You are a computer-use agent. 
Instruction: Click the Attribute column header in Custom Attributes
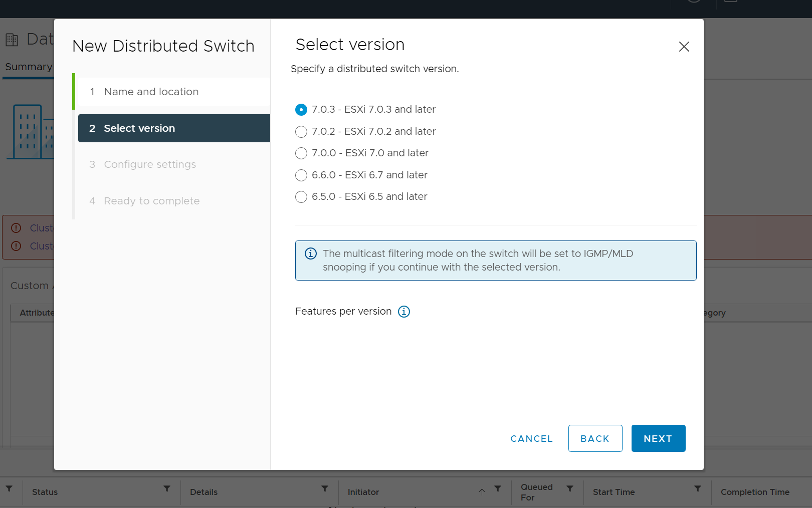click(37, 313)
